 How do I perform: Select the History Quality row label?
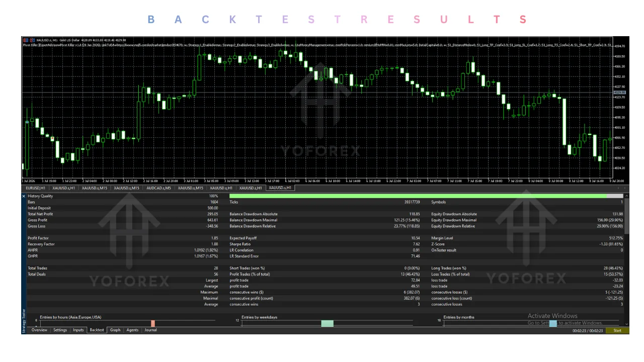tap(40, 196)
